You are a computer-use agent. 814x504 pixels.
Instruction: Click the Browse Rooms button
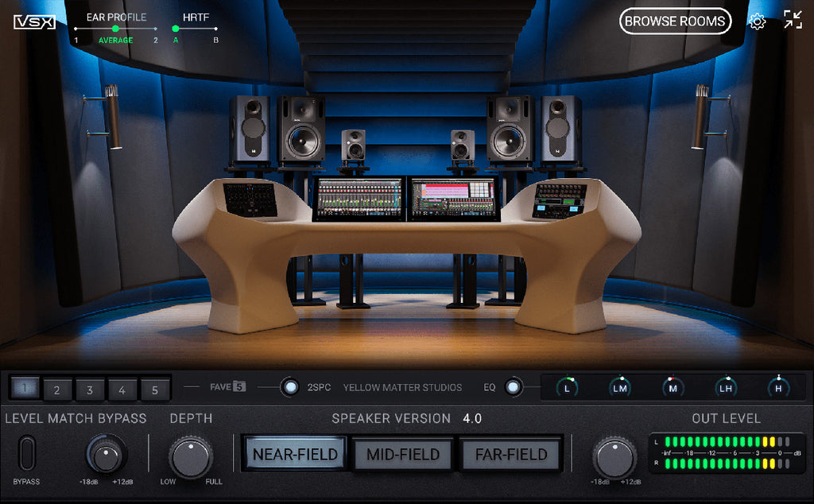click(x=675, y=21)
